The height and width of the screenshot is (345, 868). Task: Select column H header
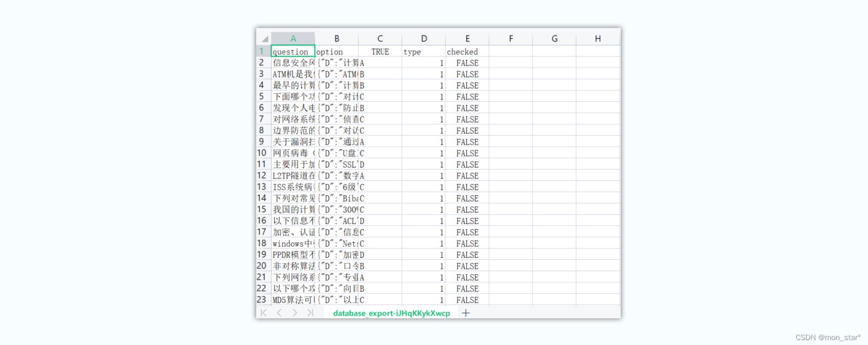click(x=597, y=39)
